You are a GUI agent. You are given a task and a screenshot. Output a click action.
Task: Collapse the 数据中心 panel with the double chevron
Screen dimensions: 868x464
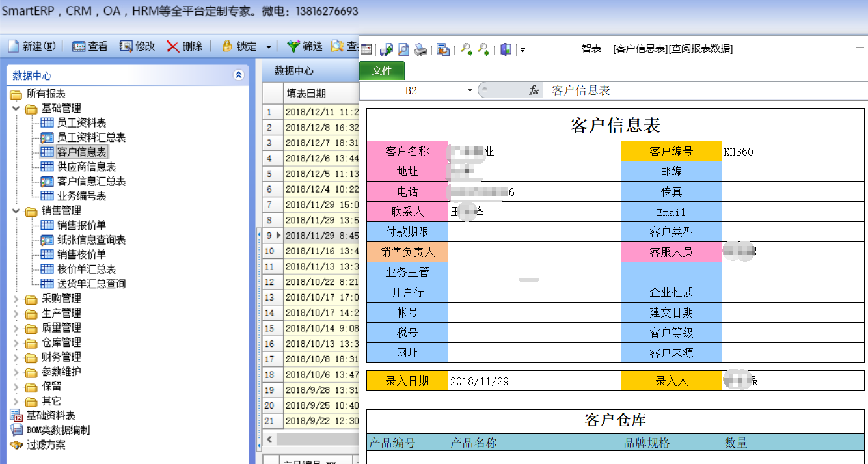[x=239, y=75]
